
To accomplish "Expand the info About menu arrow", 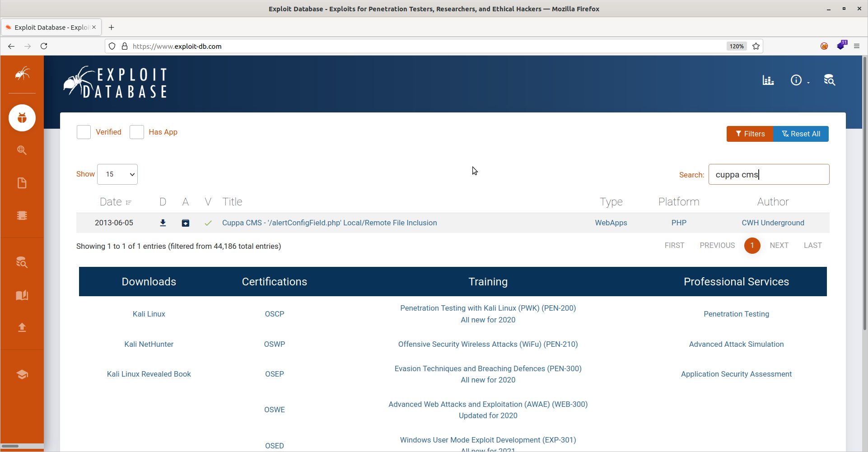I will coord(808,83).
